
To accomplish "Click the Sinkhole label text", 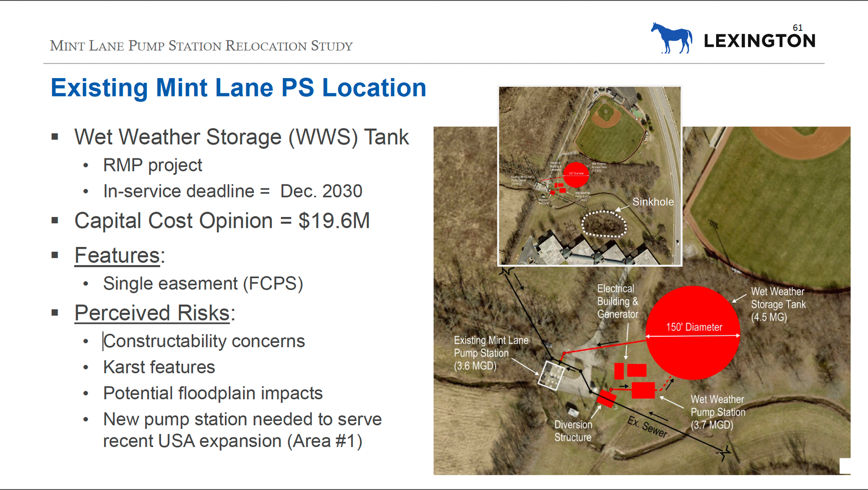I will [x=653, y=202].
